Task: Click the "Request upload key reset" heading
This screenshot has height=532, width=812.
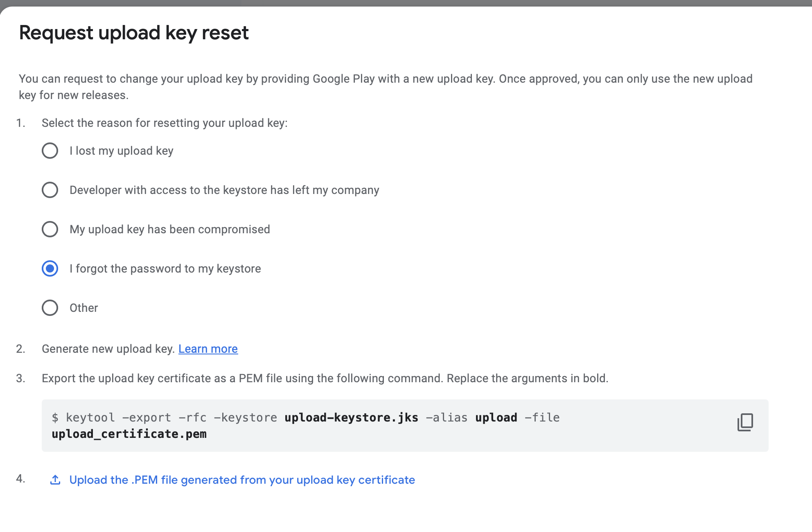Action: point(134,33)
